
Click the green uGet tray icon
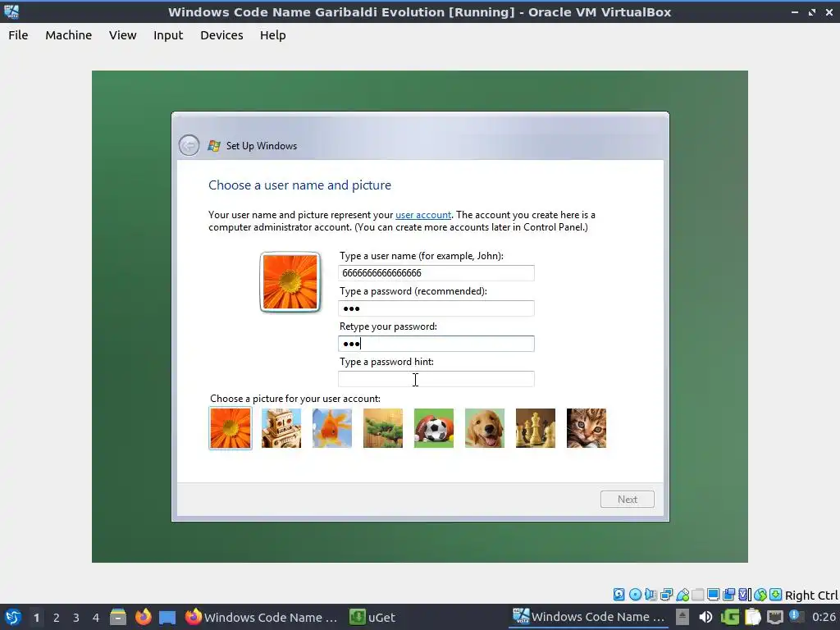point(729,617)
